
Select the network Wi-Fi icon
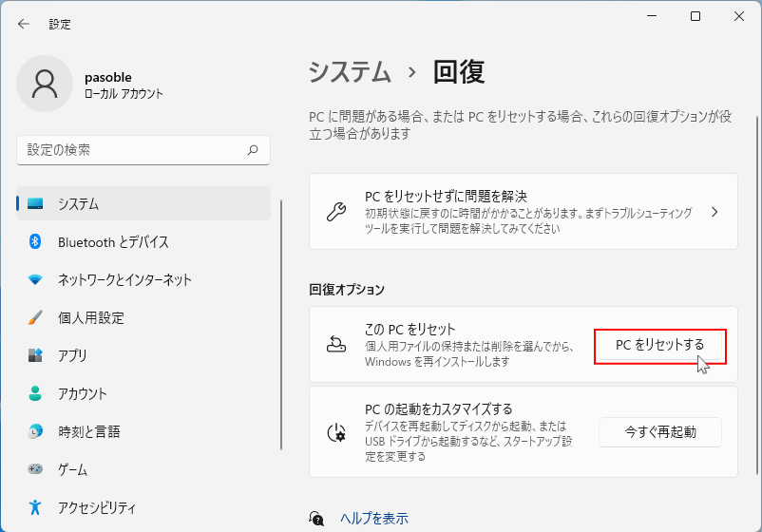[35, 280]
